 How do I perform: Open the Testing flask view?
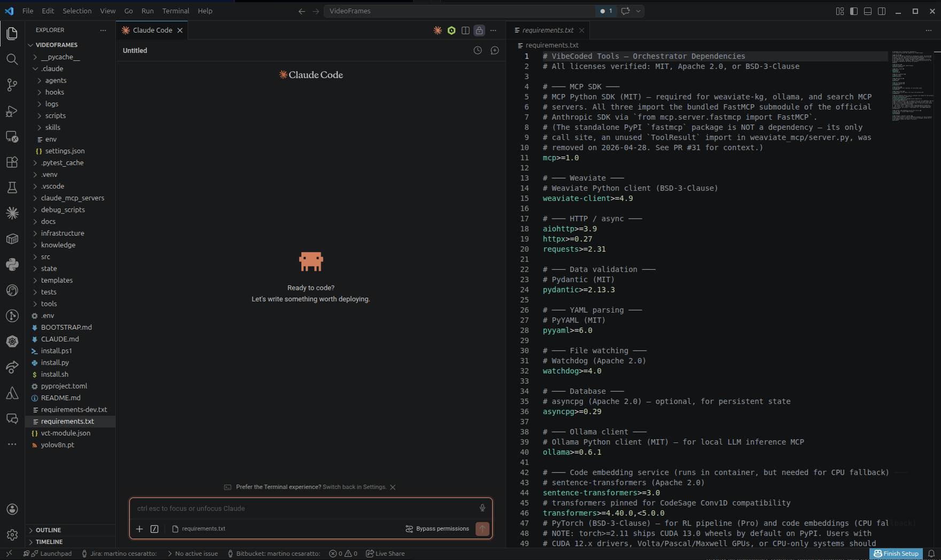coord(12,188)
